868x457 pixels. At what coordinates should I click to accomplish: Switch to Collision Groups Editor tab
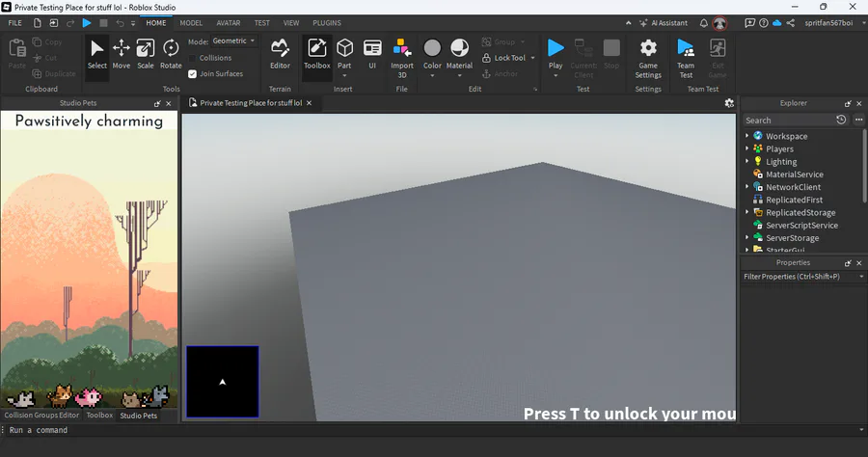(41, 415)
